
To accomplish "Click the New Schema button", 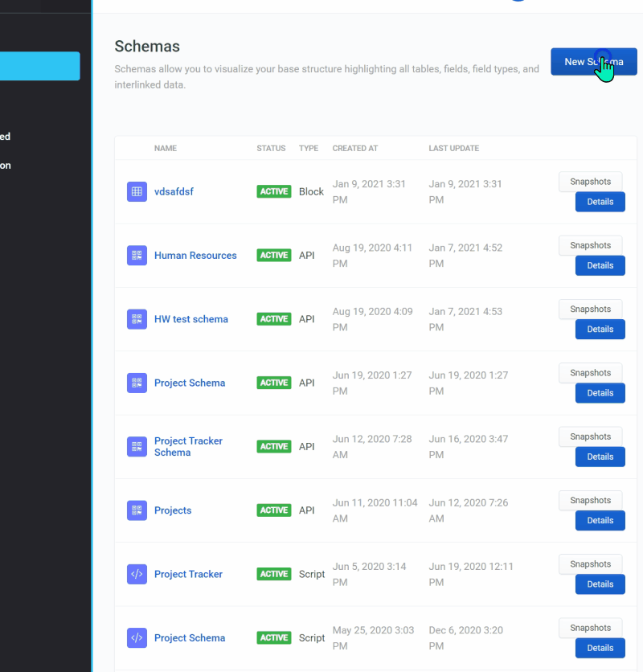I will click(593, 61).
